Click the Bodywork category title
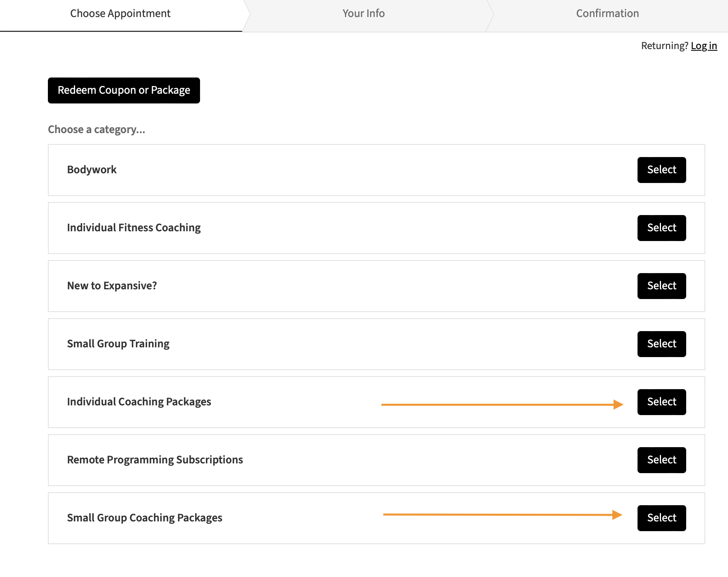Viewport: 728px width, 577px height. [x=92, y=170]
